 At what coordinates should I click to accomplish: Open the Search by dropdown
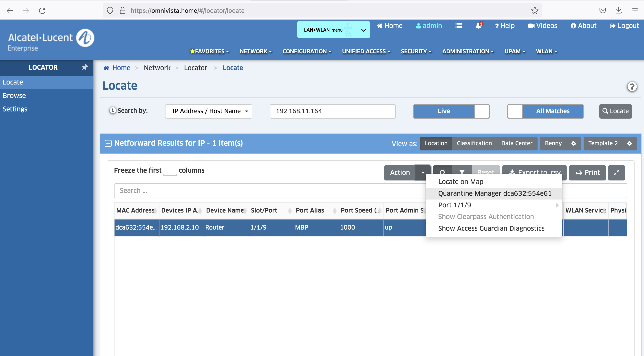click(246, 111)
